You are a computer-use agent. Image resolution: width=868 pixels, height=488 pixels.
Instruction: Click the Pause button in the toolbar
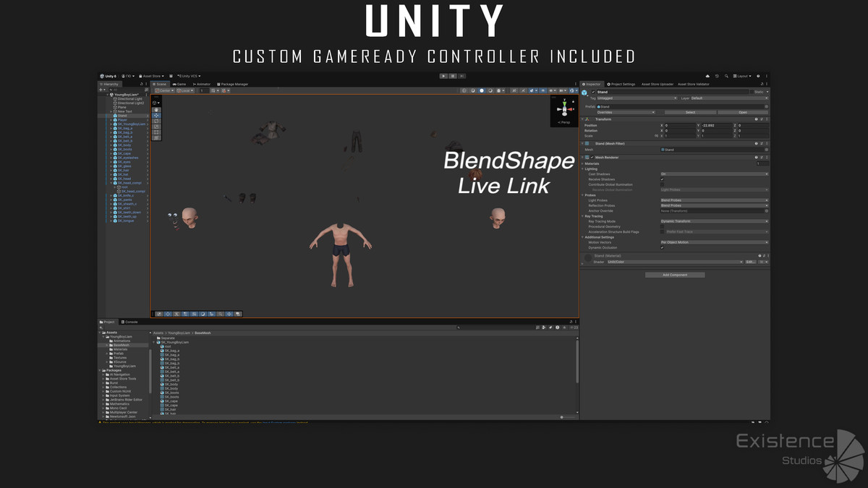(453, 76)
